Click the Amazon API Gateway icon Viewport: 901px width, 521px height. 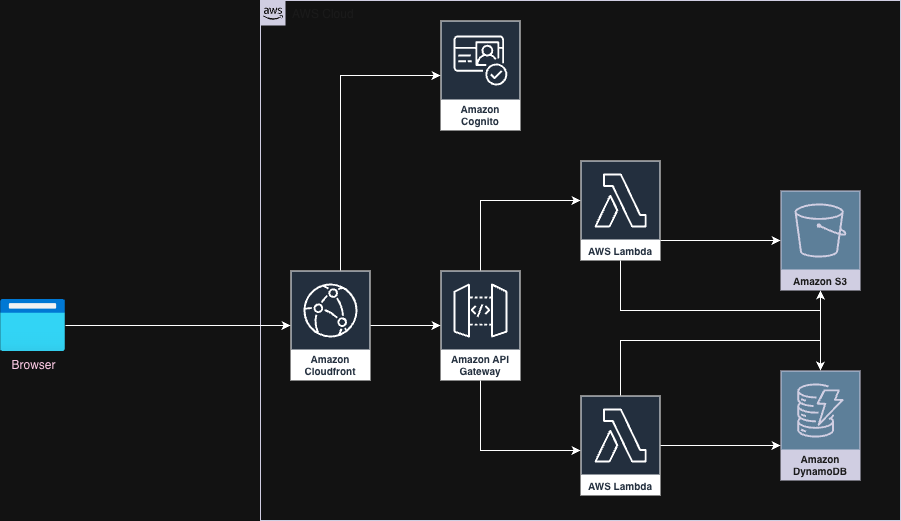pos(480,309)
